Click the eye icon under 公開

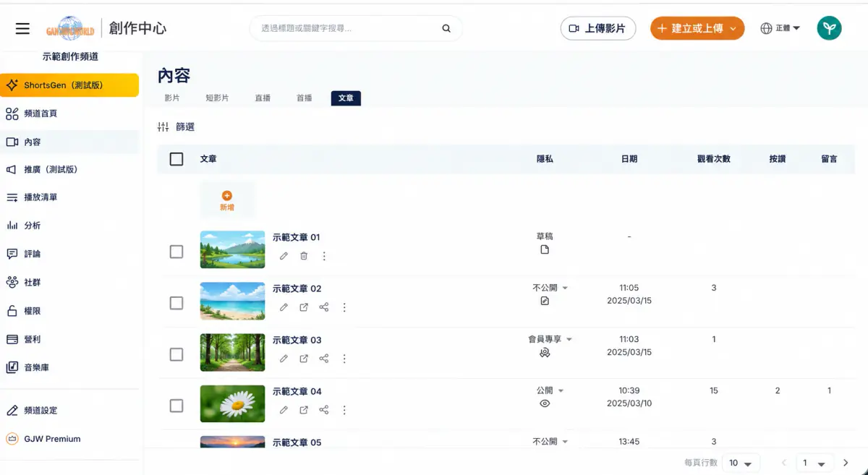545,403
